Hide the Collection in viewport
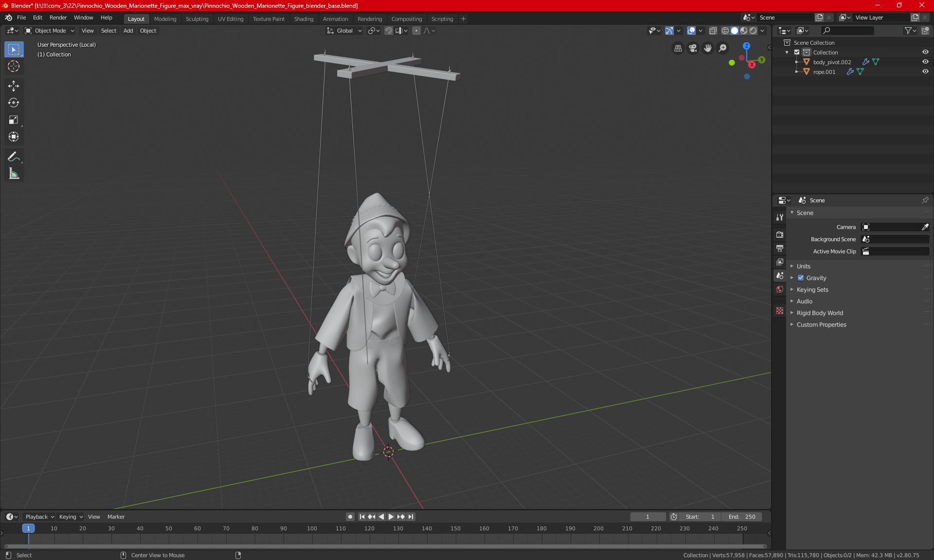934x560 pixels. pyautogui.click(x=925, y=52)
